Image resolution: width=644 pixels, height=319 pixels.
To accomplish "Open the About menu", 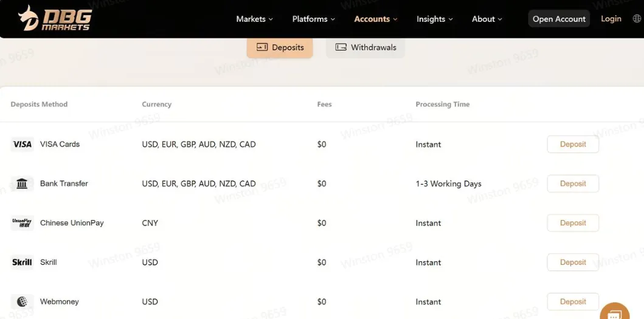I will 487,19.
